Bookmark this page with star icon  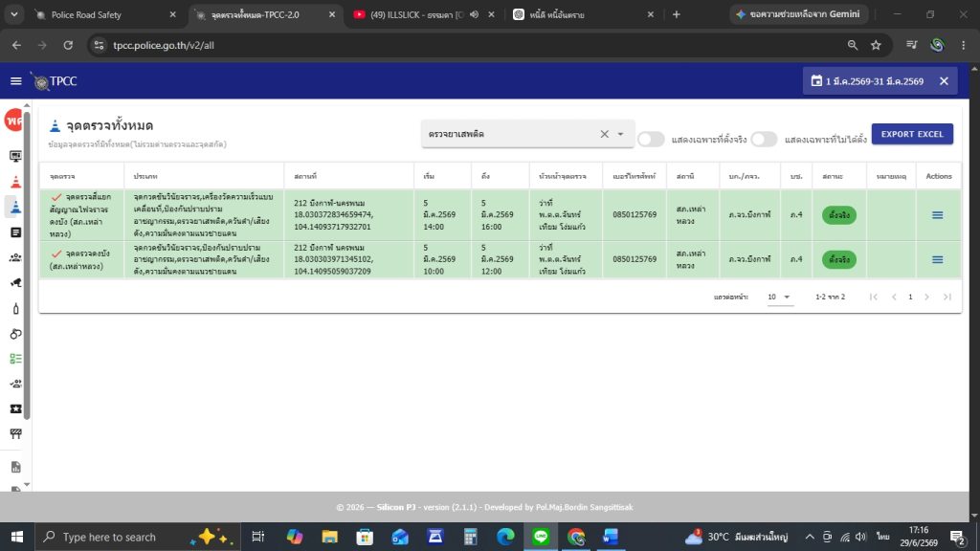[877, 45]
